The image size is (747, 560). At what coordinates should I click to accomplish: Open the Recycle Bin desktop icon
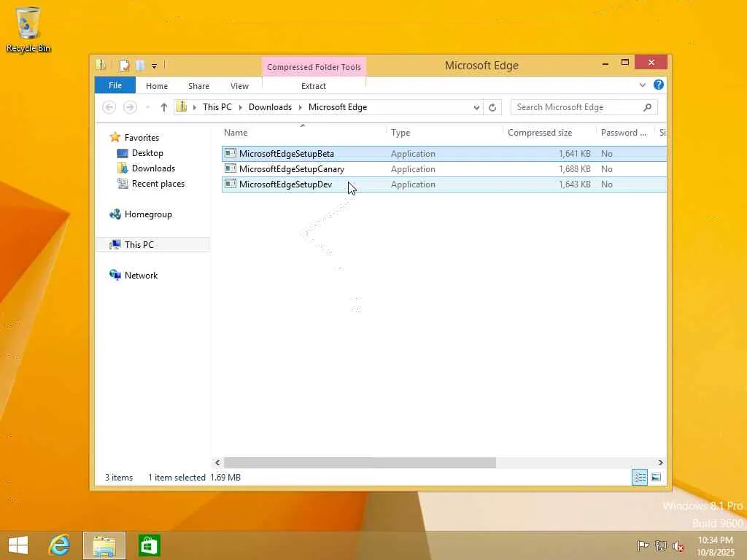coord(28,29)
